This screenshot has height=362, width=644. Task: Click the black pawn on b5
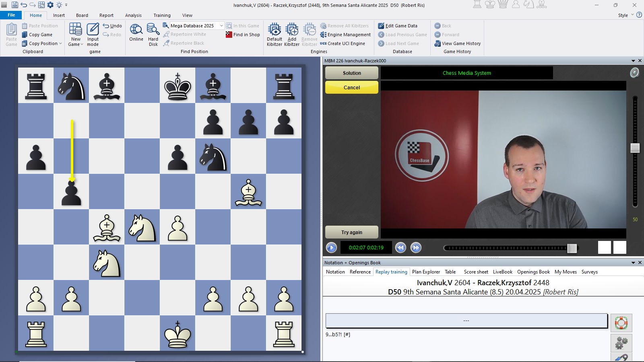(71, 192)
